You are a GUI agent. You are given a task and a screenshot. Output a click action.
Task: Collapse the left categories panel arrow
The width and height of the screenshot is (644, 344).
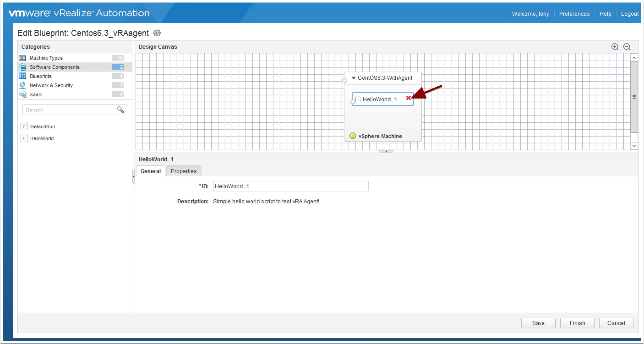click(134, 176)
